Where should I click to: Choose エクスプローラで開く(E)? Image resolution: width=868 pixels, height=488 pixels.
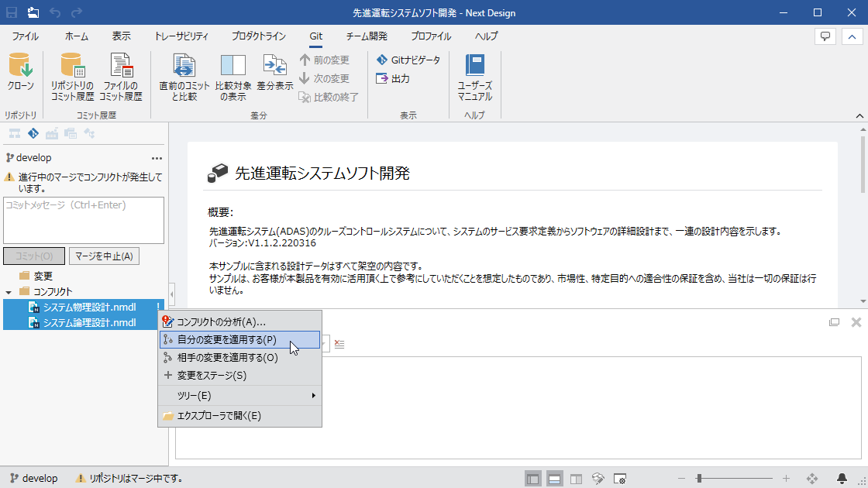pyautogui.click(x=239, y=415)
